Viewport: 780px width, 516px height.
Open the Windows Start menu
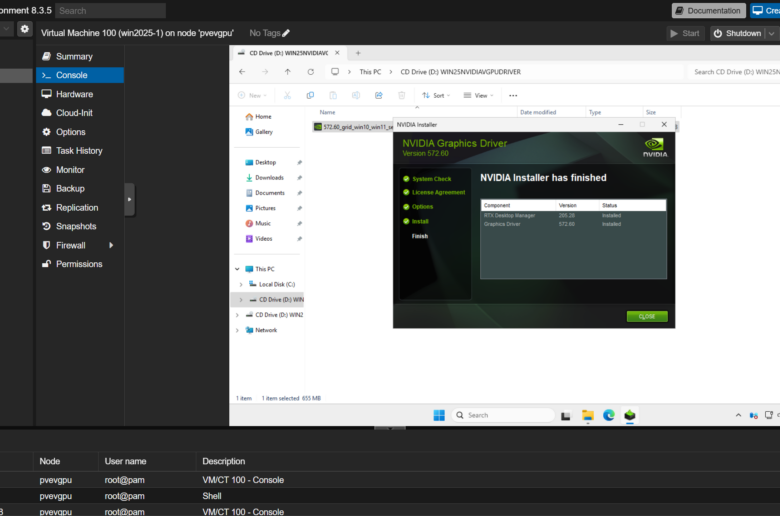(439, 415)
